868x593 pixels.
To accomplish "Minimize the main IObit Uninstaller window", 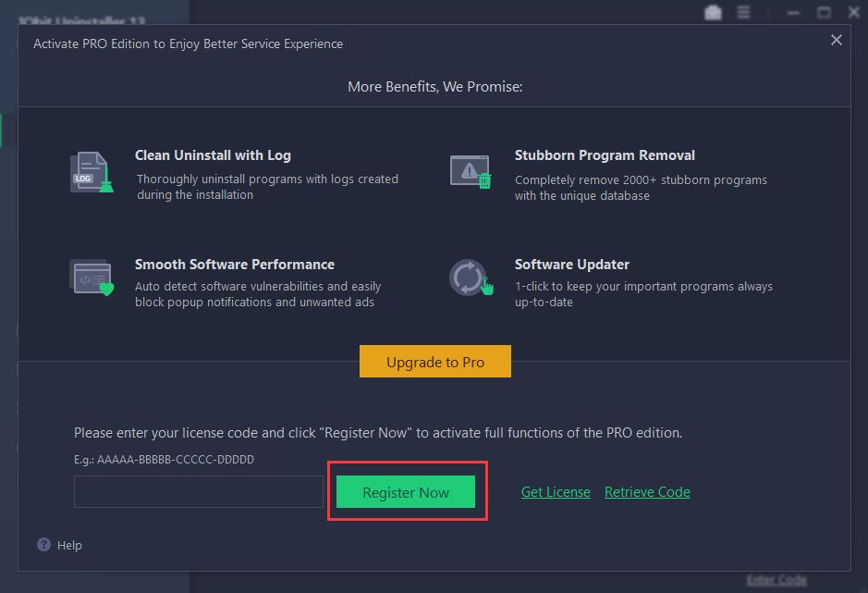I will [794, 12].
